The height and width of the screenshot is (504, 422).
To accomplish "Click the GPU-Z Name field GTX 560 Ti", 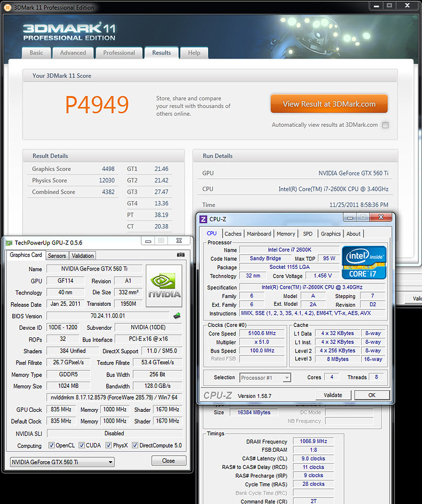I will [x=94, y=269].
